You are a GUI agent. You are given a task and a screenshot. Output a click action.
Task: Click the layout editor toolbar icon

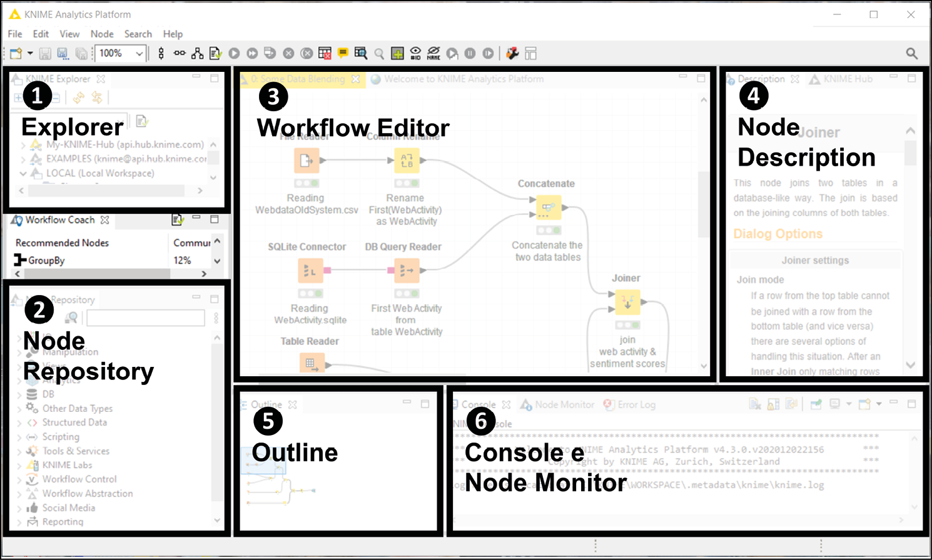click(530, 54)
